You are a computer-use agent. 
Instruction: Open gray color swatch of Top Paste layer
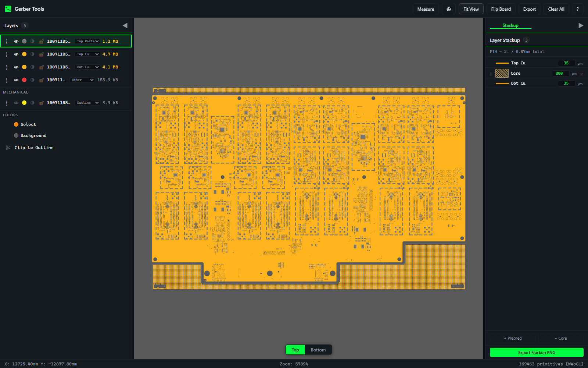[x=24, y=41]
